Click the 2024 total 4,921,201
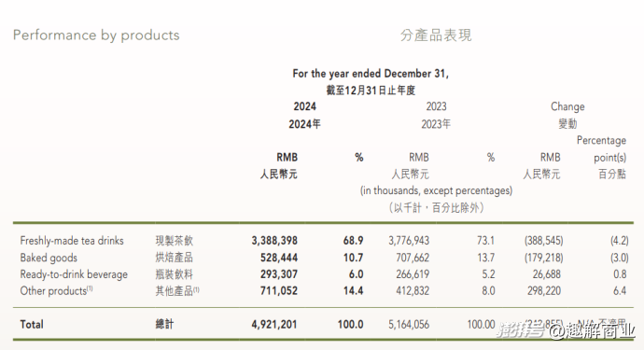The width and height of the screenshot is (644, 350). [274, 325]
